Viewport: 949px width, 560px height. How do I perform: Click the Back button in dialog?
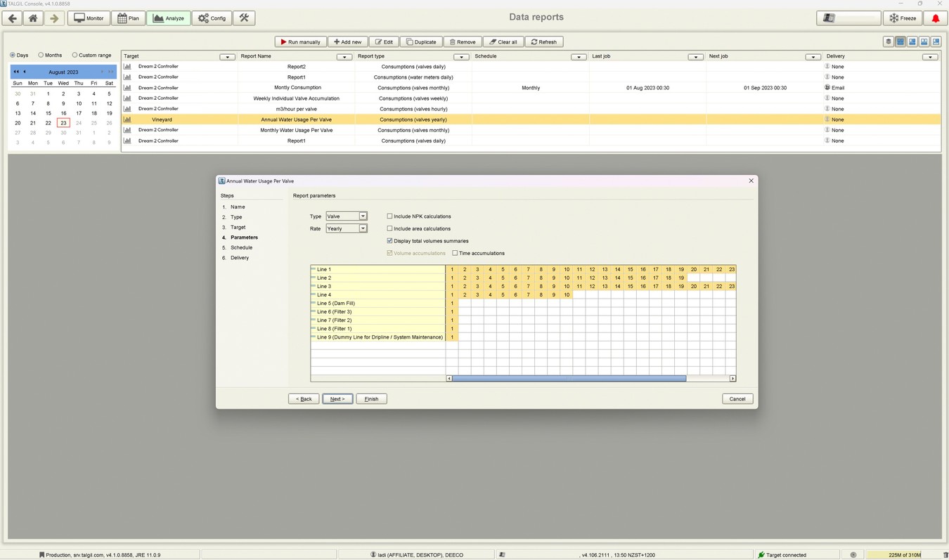[x=304, y=399]
